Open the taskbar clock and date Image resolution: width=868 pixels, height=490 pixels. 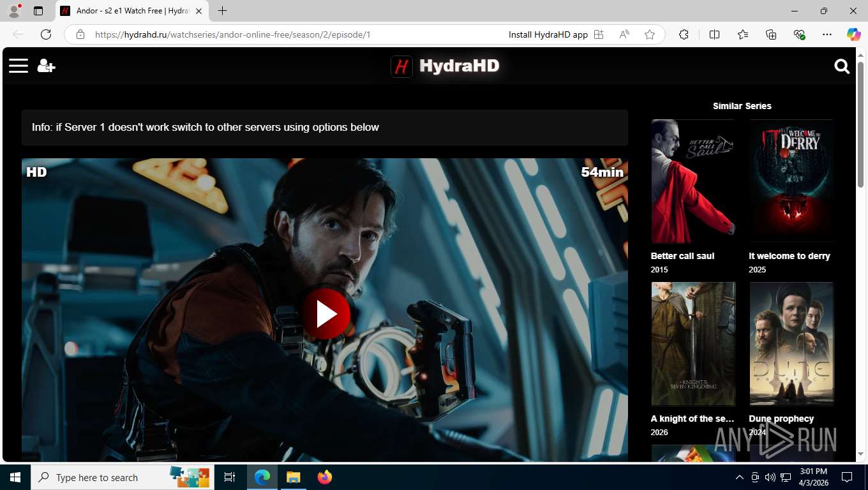814,477
